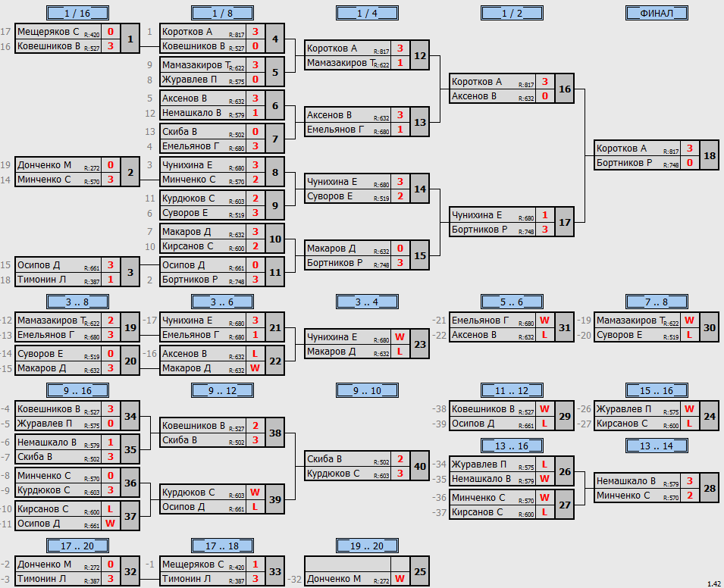Click the 1 / 8 round header
The height and width of the screenshot is (588, 724).
222,13
